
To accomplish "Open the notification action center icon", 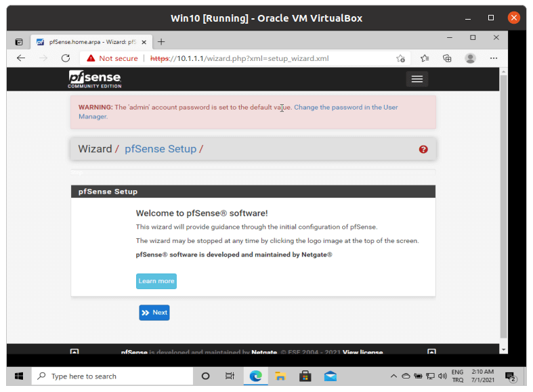I will 511,376.
